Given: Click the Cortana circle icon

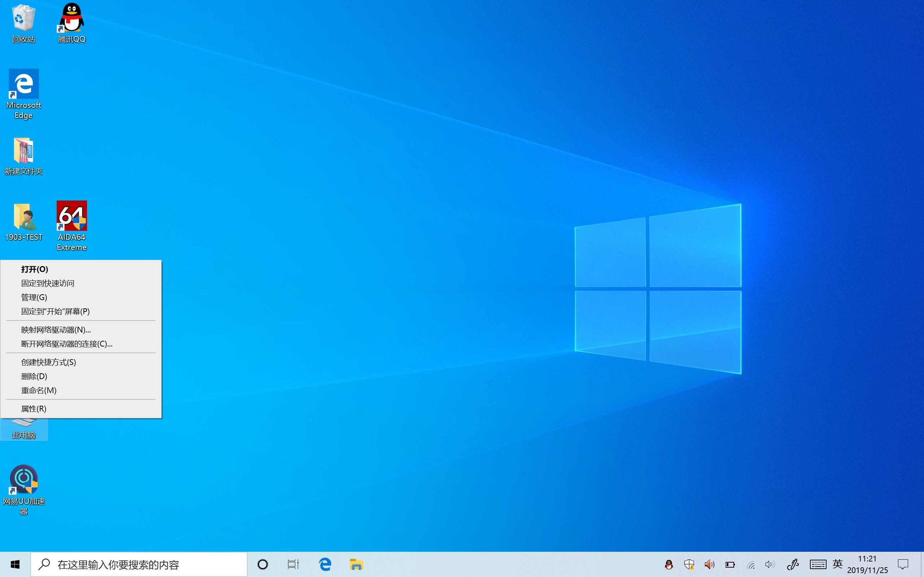Looking at the screenshot, I should point(263,564).
